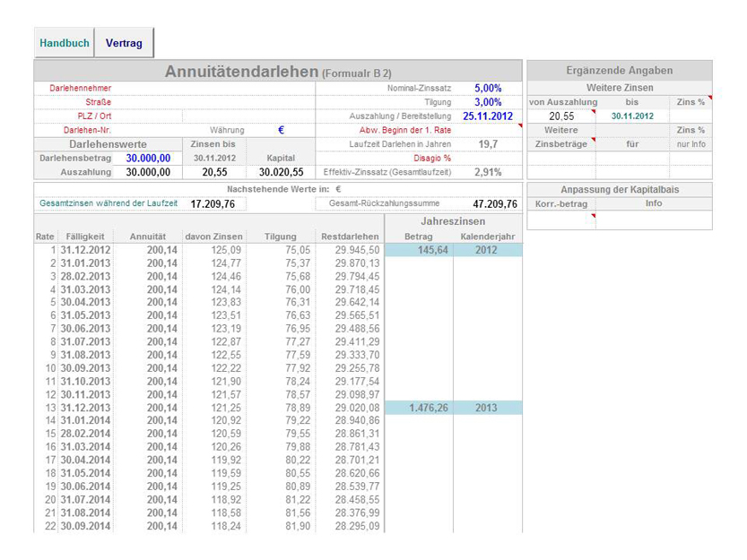The image size is (747, 560).
Task: Select the Korr.-betrag input cell
Action: (x=560, y=220)
